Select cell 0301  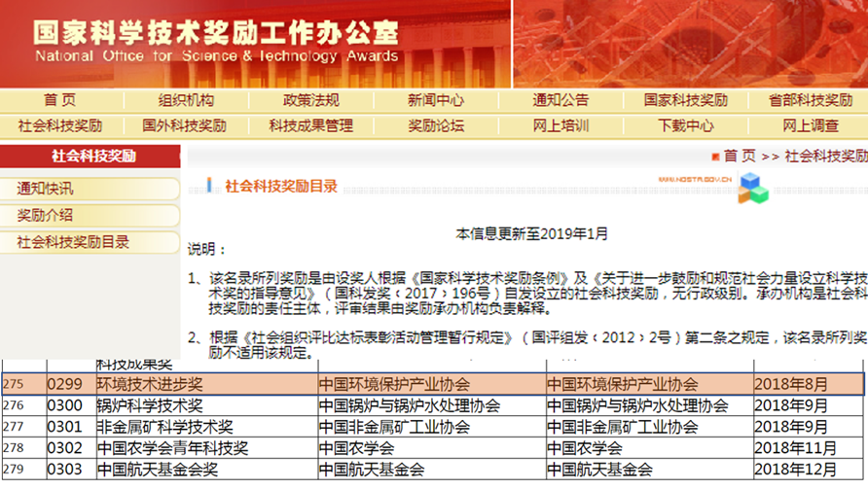(x=71, y=427)
